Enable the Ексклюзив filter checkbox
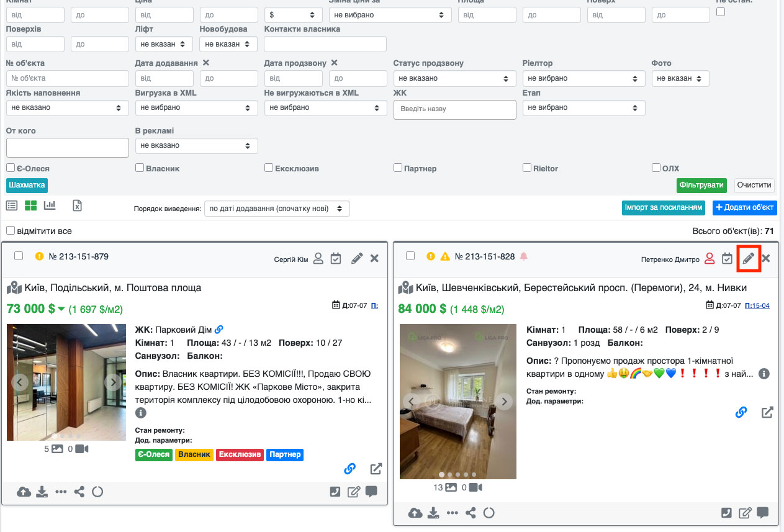The image size is (784, 532). coord(269,168)
